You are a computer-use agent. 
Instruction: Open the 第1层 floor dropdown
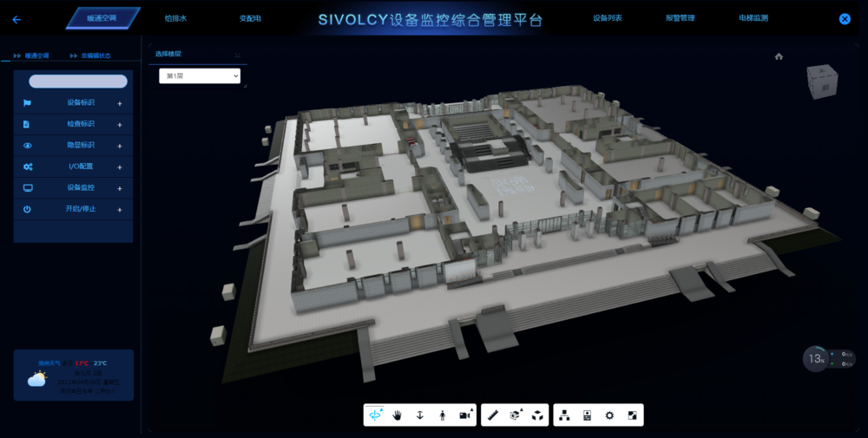[x=200, y=75]
